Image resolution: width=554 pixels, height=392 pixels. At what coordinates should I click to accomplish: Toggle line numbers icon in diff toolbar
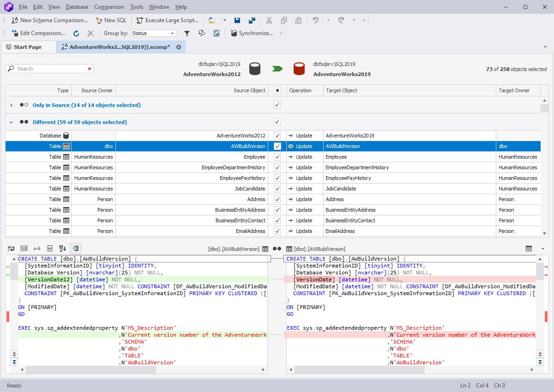click(x=24, y=249)
